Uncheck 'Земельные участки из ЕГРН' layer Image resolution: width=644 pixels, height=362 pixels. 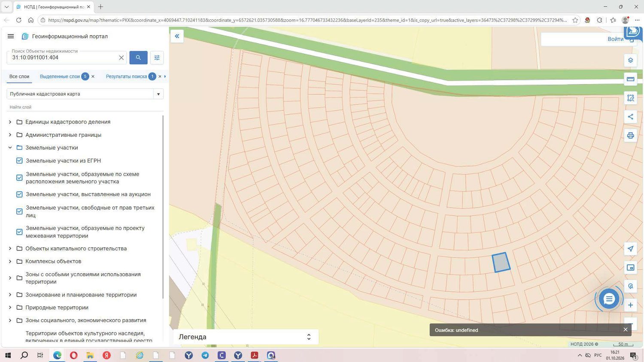point(19,161)
